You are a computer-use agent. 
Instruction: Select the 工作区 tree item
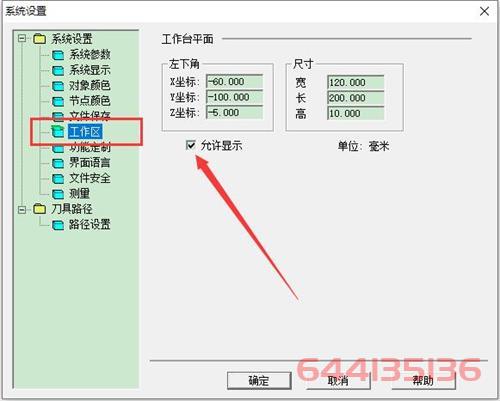[x=85, y=132]
